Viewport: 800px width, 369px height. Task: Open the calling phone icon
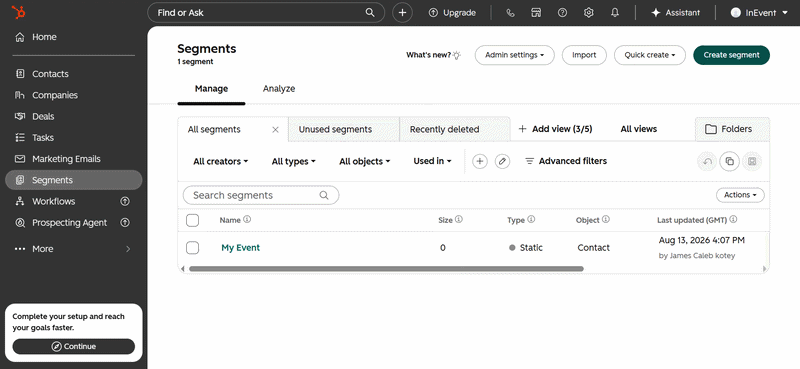click(x=510, y=13)
